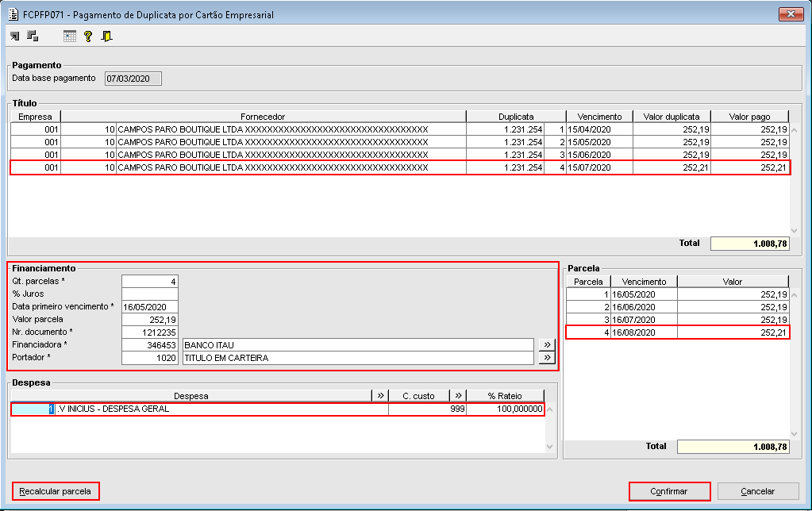
Task: Close the FCPFP071 window
Action: (x=791, y=14)
